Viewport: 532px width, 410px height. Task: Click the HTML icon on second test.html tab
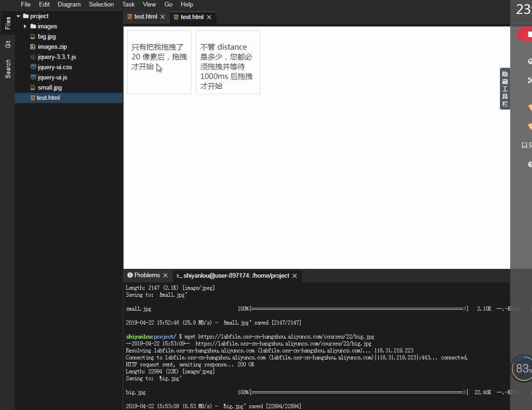[176, 17]
